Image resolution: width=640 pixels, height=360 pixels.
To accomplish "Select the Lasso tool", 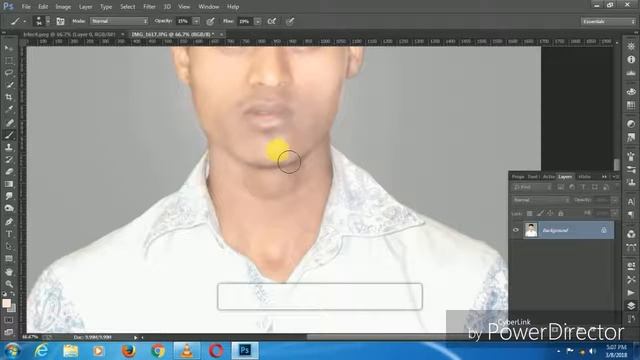I will pos(9,73).
